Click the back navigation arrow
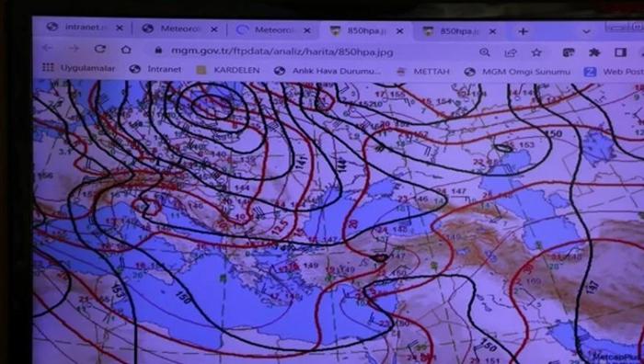 [47, 49]
